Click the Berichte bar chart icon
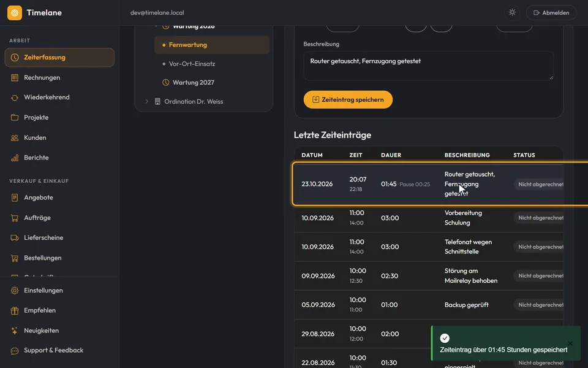The height and width of the screenshot is (368, 588). pos(15,158)
